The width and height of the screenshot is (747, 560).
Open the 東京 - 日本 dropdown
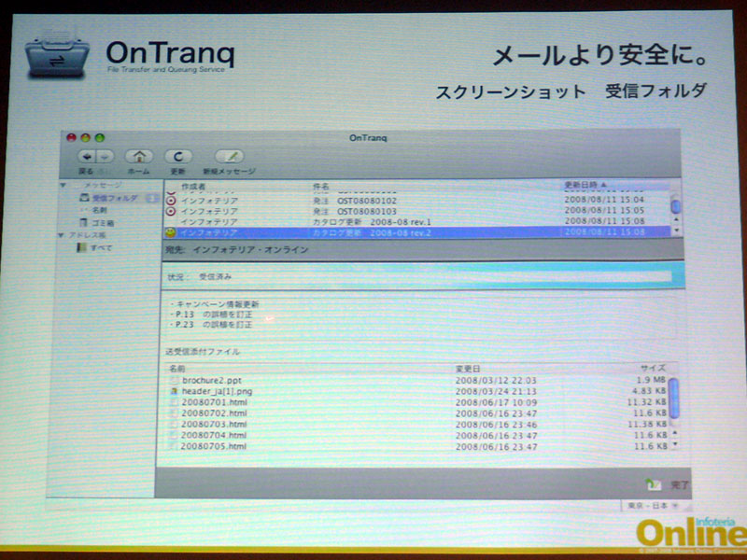(652, 505)
